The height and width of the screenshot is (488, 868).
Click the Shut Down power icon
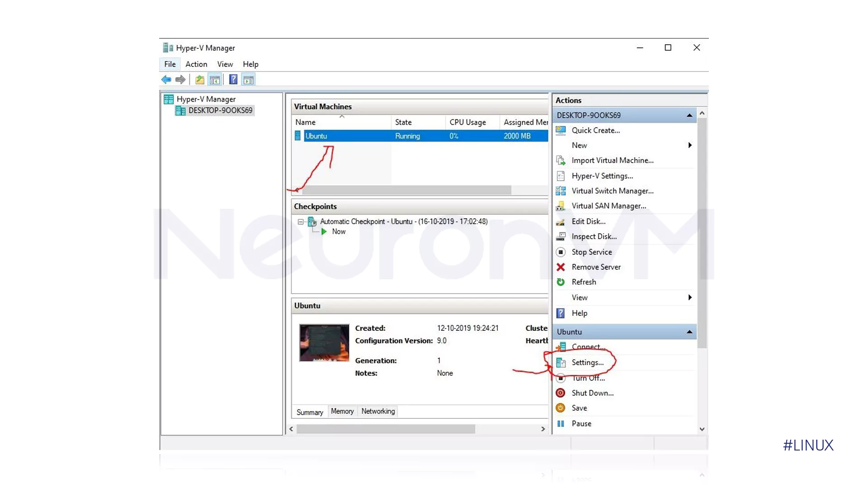coord(561,393)
